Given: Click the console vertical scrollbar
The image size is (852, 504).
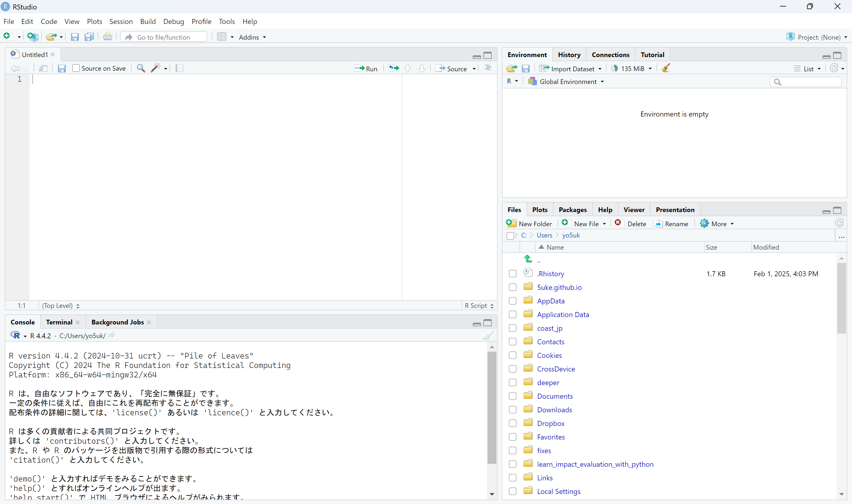Looking at the screenshot, I should coord(491,408).
